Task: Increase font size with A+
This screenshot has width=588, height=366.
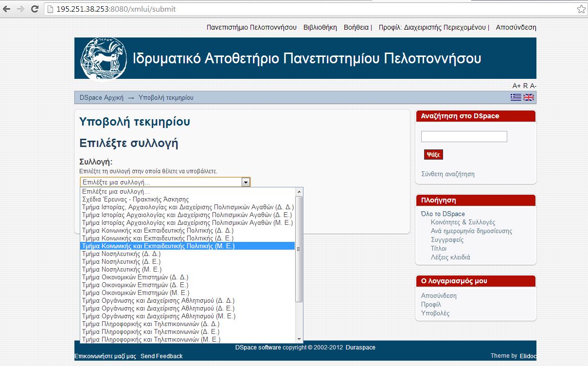Action: coord(517,86)
